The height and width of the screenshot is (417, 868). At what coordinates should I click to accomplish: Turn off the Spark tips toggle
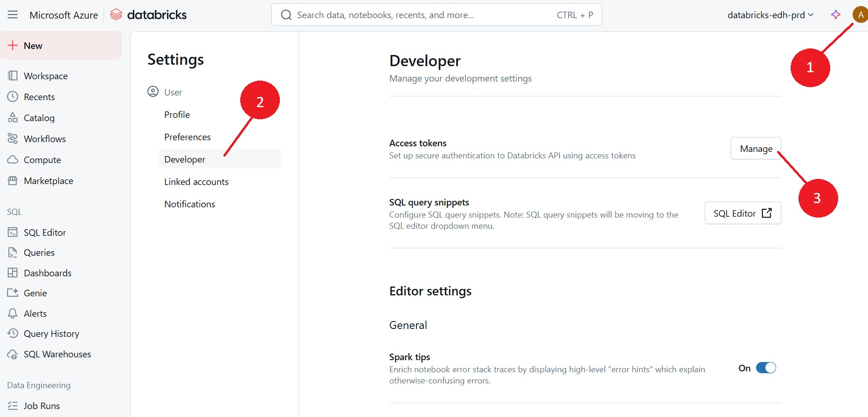click(766, 368)
